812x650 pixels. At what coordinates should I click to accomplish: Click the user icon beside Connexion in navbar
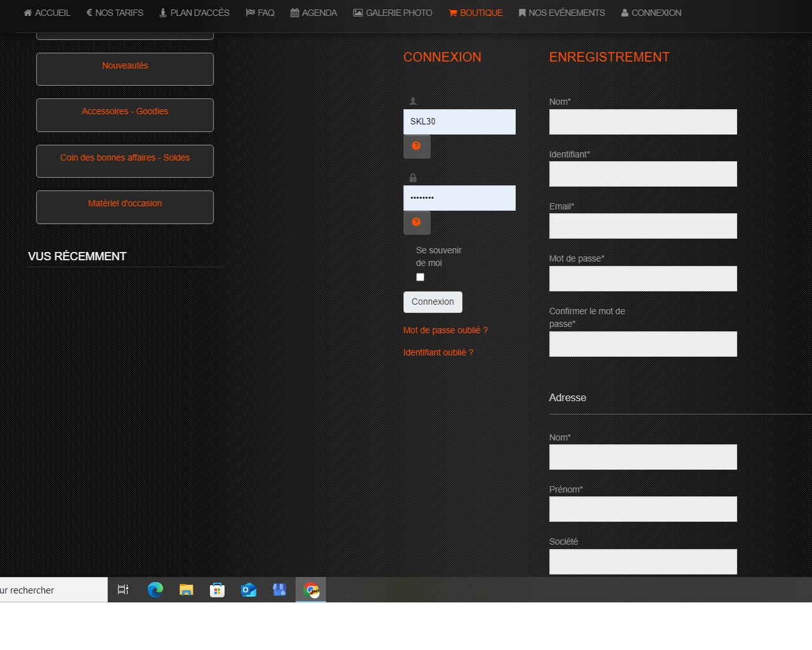coord(625,13)
